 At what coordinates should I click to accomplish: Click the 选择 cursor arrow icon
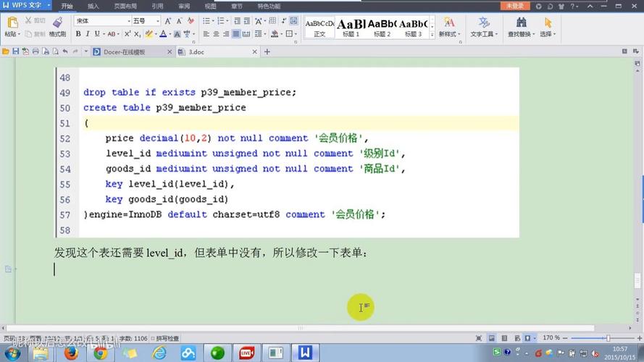548,22
